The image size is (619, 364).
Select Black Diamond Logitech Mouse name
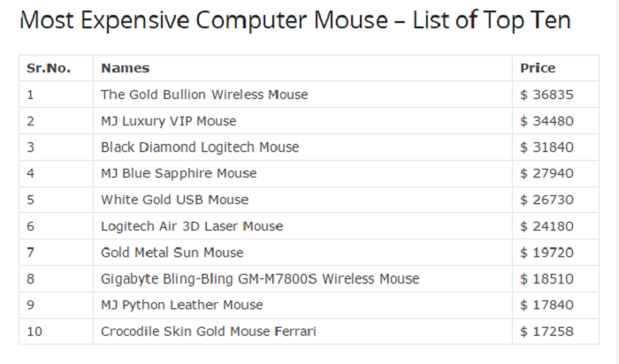200,148
